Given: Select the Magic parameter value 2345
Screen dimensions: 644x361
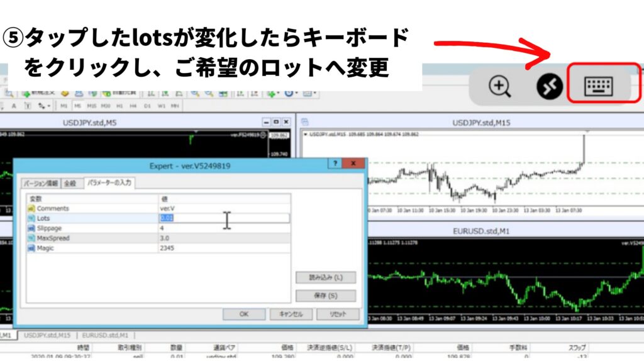Looking at the screenshot, I should tap(167, 248).
